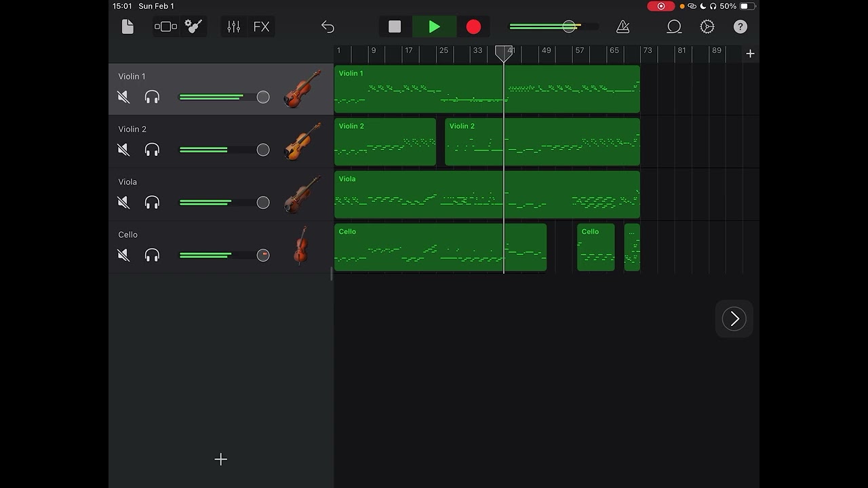Select the Violin 1 instrument icon
Image resolution: width=868 pixels, height=488 pixels.
pos(302,89)
